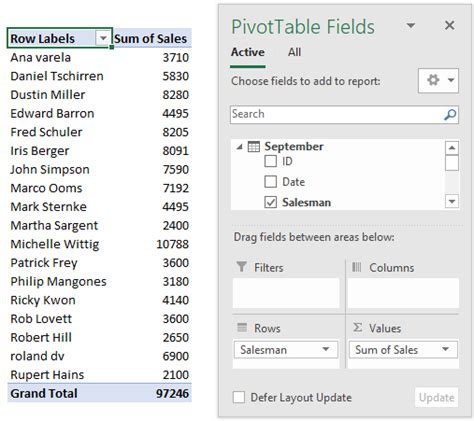This screenshot has height=421, width=474.
Task: Open the gear Tools settings menu
Action: (438, 80)
